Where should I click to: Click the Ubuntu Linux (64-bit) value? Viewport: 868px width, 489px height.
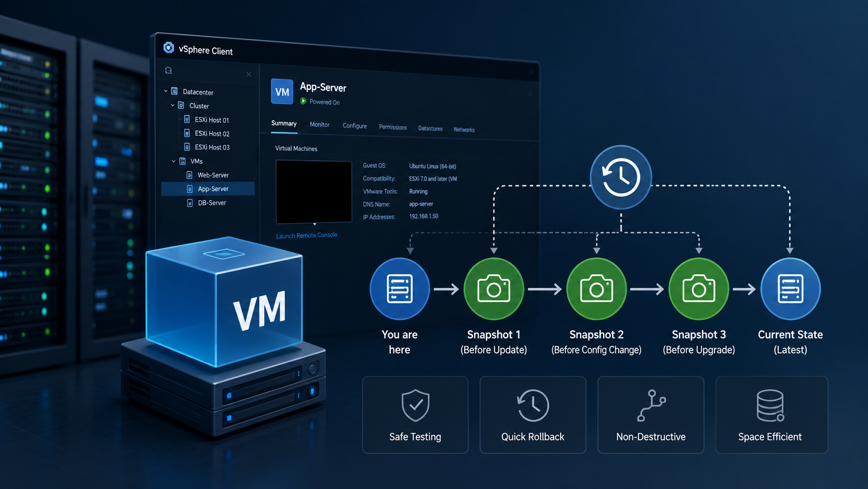[x=432, y=166]
